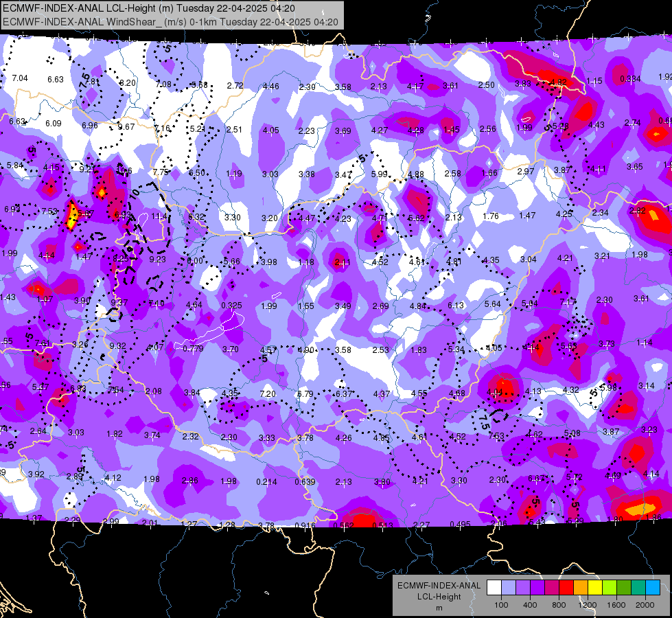Click the wind shear value '9.67'
This screenshot has width=672, height=618.
click(x=126, y=127)
